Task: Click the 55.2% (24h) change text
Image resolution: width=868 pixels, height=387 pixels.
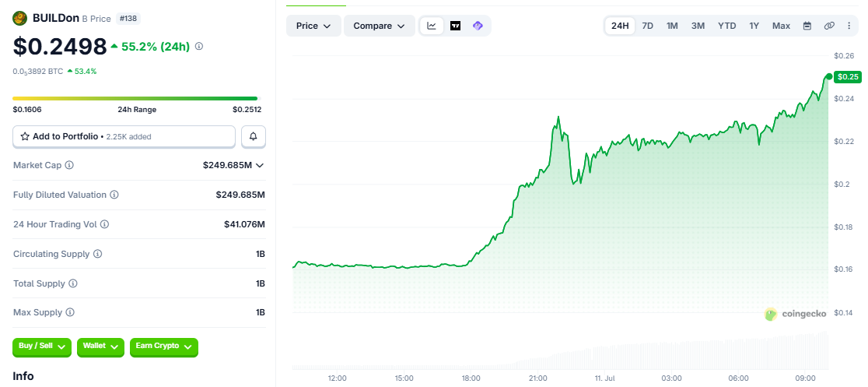Action: pyautogui.click(x=156, y=47)
